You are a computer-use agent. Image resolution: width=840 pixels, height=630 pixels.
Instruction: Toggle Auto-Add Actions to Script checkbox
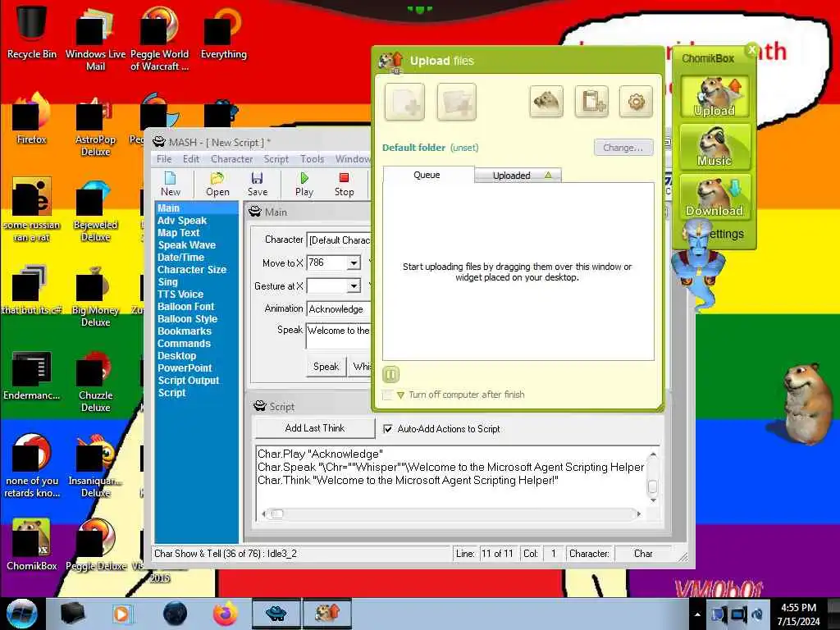[x=388, y=428]
